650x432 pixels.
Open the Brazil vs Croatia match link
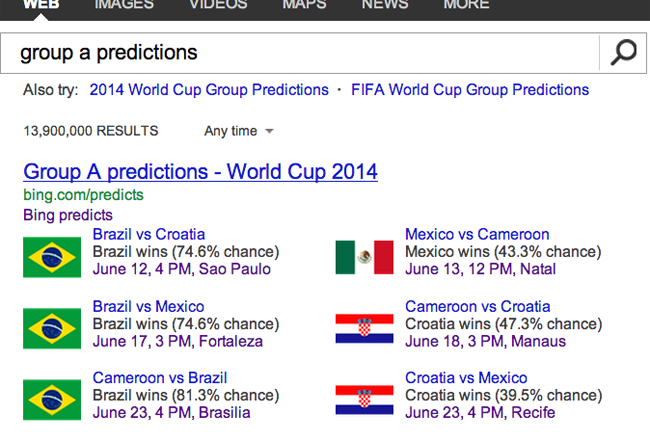[148, 235]
